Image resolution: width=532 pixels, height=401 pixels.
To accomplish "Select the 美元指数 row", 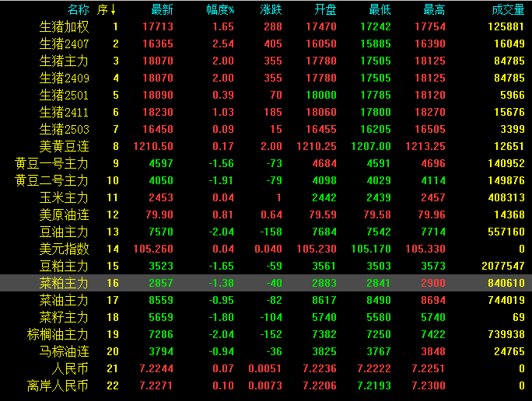I will tap(65, 249).
